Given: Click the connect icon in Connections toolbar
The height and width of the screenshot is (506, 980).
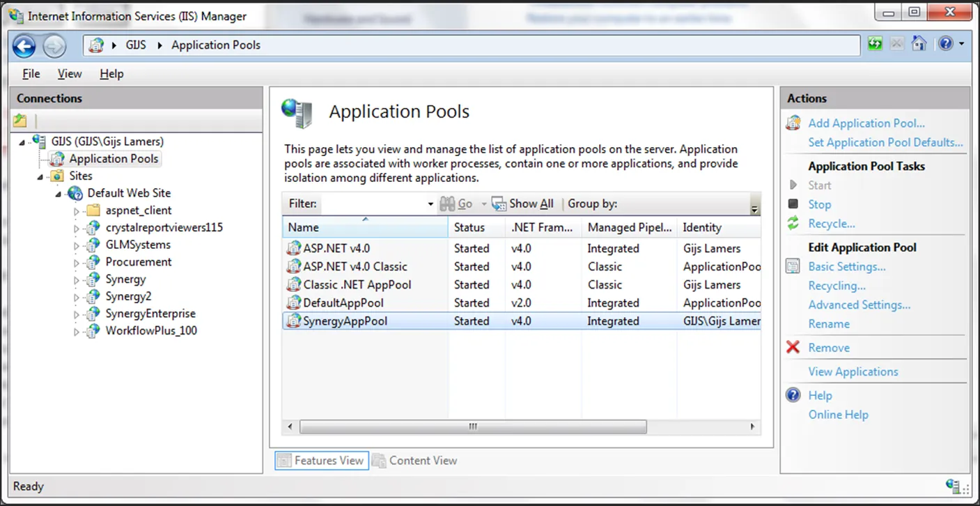Looking at the screenshot, I should (x=20, y=121).
